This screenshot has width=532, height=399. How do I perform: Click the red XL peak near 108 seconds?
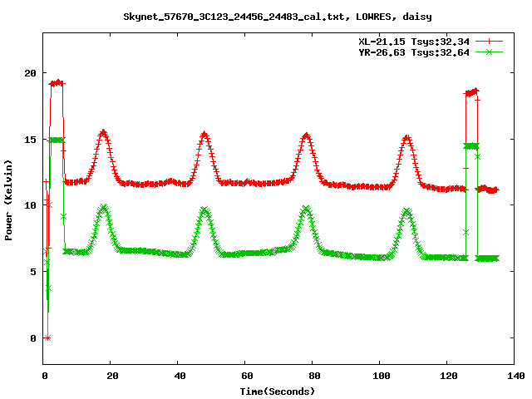click(x=407, y=138)
